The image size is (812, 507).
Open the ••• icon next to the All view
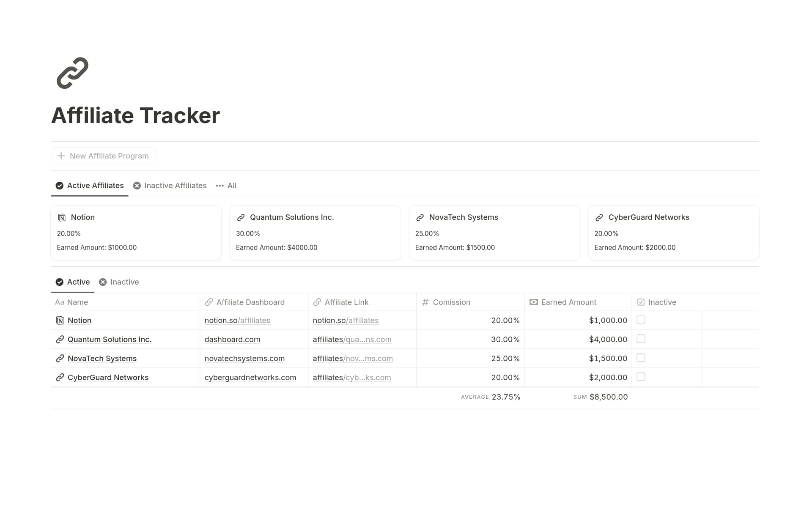[220, 185]
